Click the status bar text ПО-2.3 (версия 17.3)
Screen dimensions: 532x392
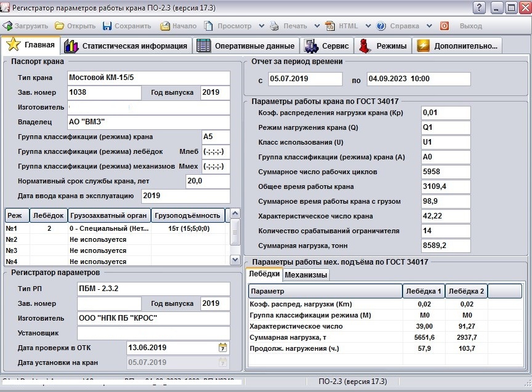(x=353, y=382)
